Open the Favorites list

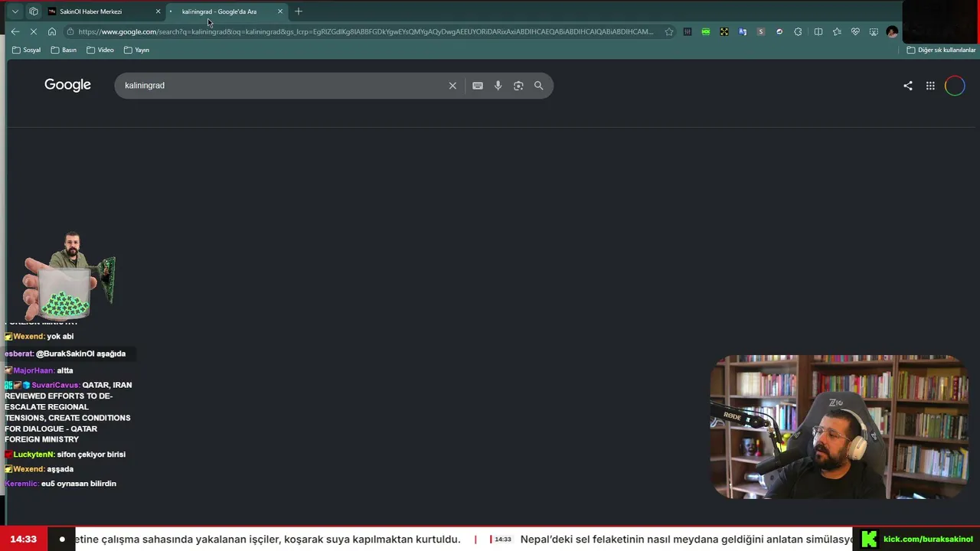837,31
